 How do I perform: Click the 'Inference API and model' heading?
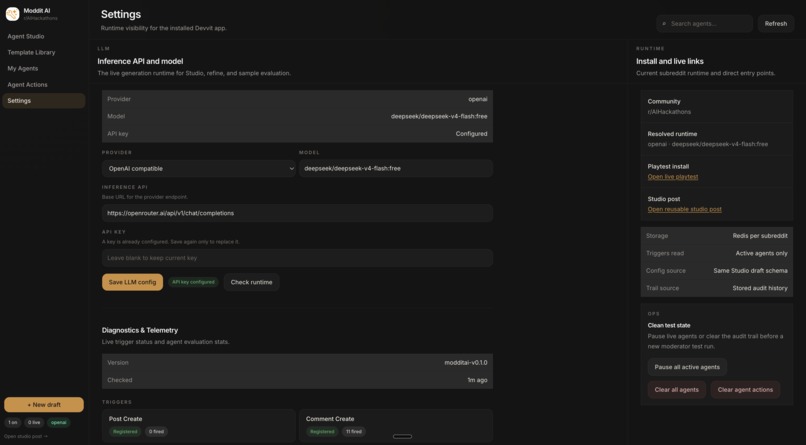click(x=140, y=61)
